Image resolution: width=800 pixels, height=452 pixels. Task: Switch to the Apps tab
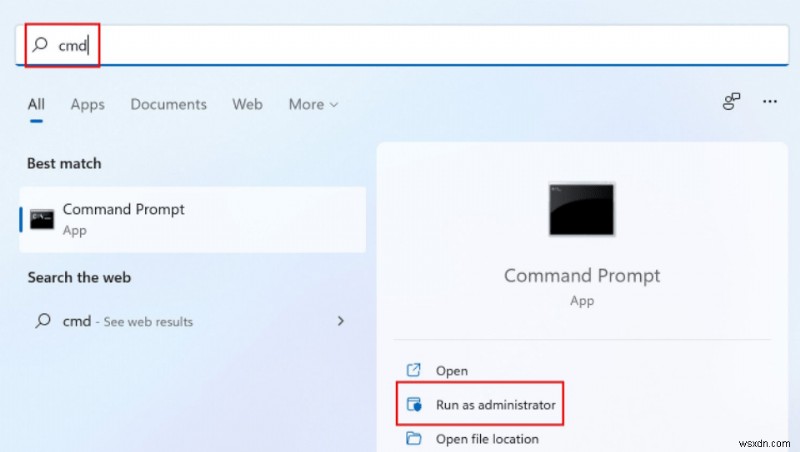88,105
